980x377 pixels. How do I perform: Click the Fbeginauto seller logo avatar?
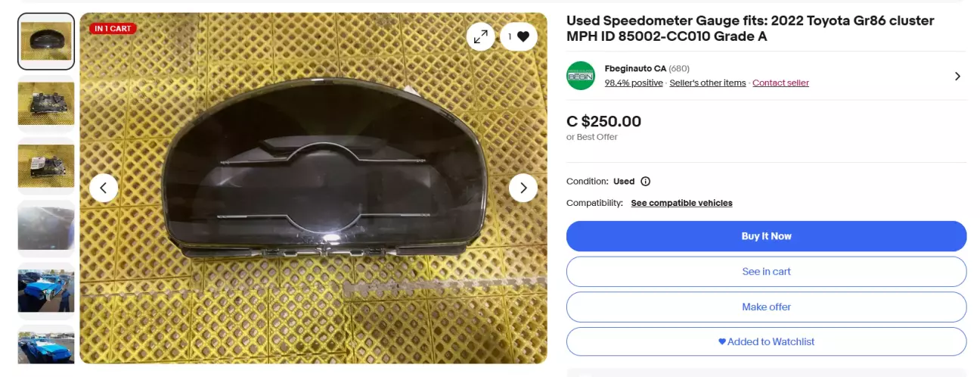581,76
